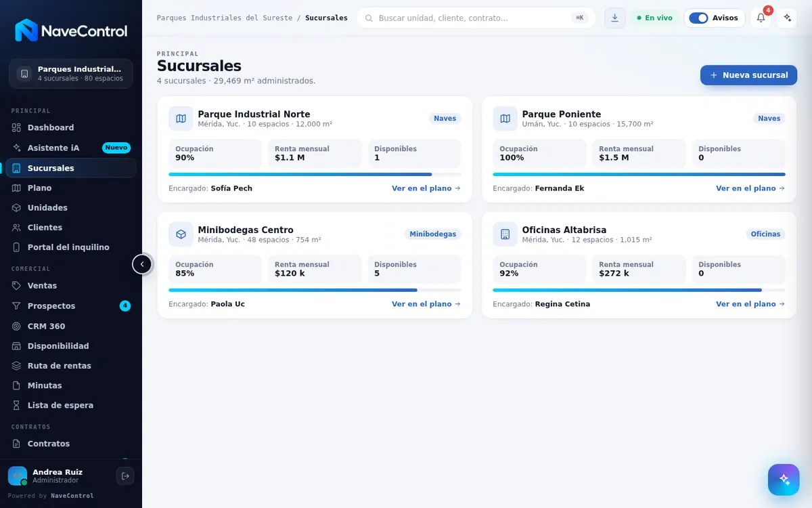Click Parques Industriales del Sureste breadcrumb

point(225,18)
